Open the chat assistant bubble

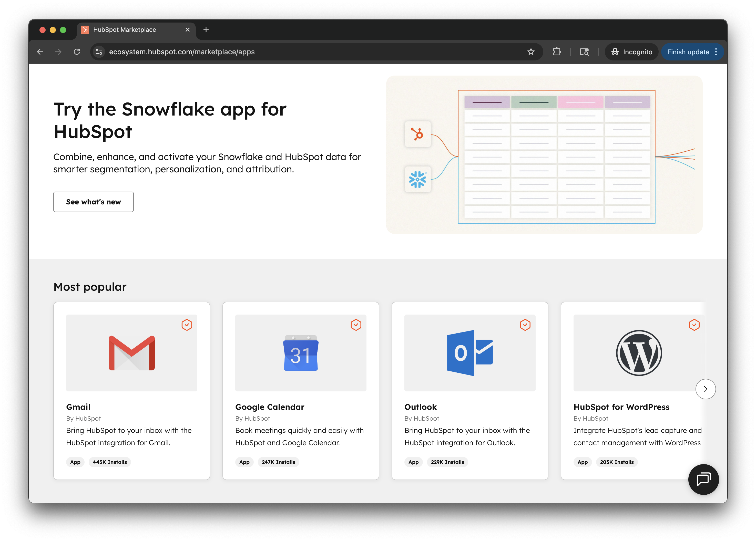(x=703, y=480)
